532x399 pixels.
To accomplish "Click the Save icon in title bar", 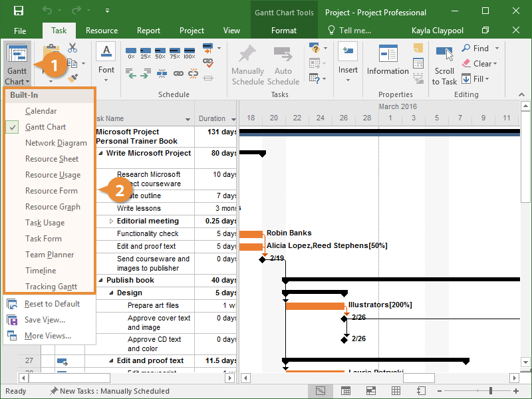I will click(19, 11).
